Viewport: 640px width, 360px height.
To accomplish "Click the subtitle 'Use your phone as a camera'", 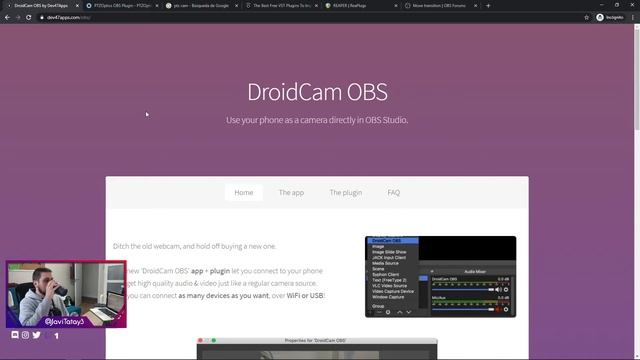I will (x=317, y=120).
